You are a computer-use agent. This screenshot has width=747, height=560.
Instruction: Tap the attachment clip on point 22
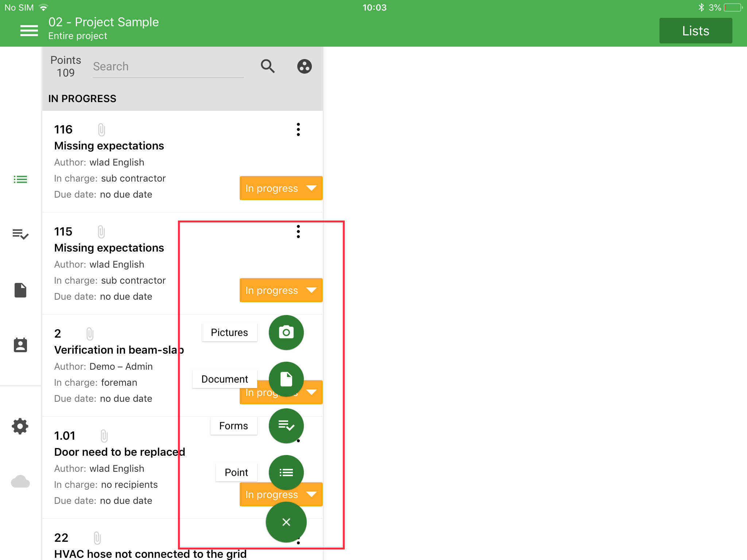pos(97,538)
